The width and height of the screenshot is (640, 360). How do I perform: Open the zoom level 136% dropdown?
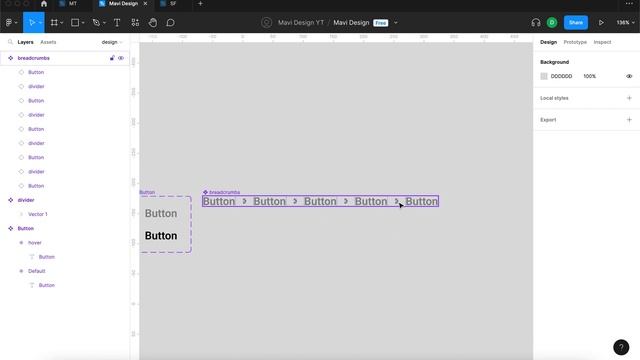click(x=625, y=23)
